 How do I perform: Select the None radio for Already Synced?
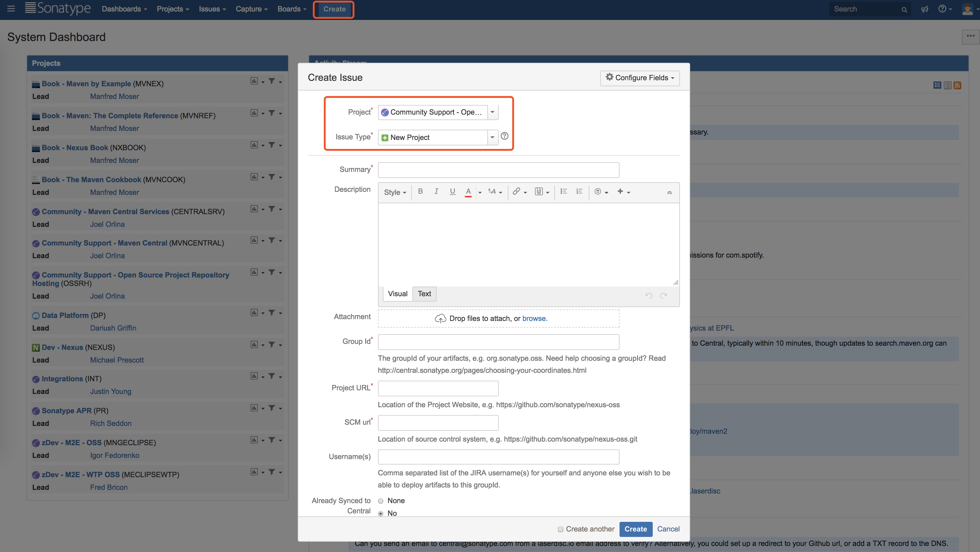(380, 501)
